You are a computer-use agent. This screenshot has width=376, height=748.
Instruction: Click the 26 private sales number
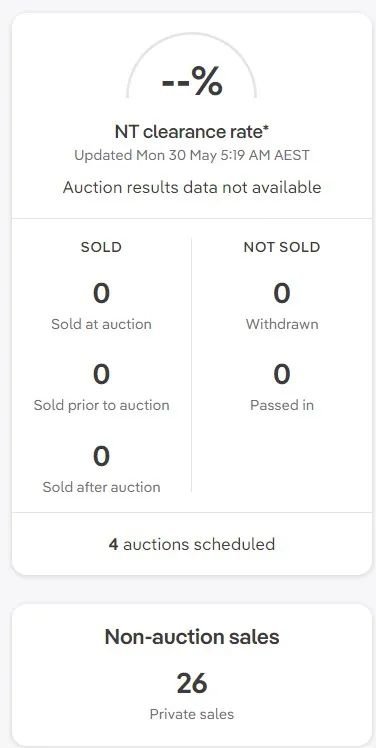point(192,683)
